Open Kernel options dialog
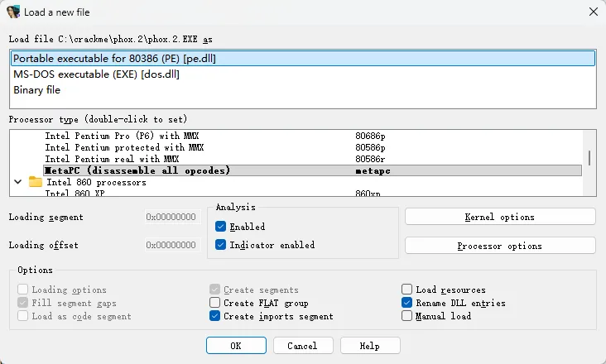The image size is (606, 364). coord(500,217)
